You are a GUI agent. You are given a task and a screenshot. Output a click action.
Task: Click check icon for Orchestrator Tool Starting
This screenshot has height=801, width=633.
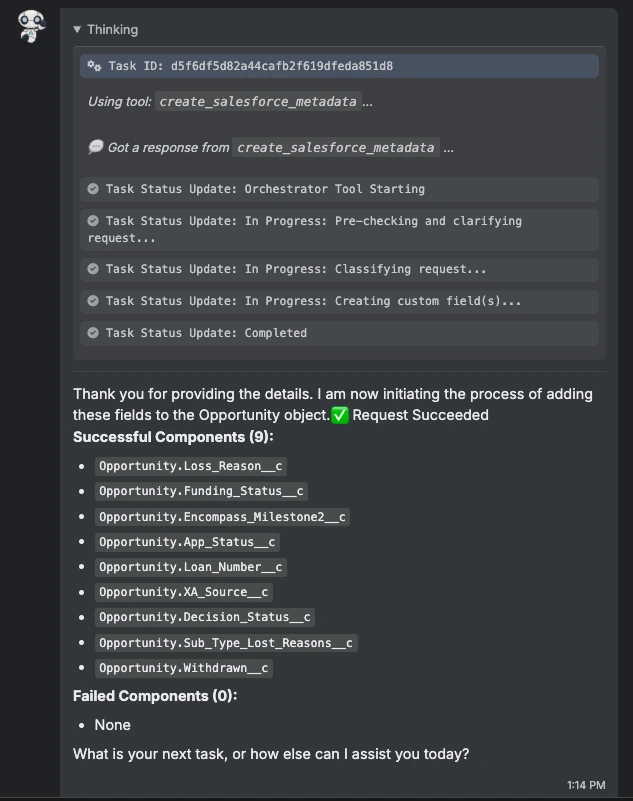coord(93,189)
